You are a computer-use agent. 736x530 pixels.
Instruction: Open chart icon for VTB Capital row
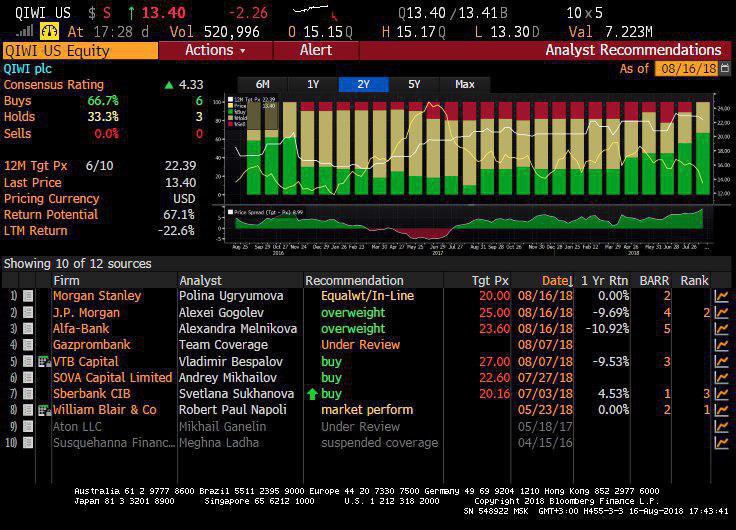click(721, 361)
